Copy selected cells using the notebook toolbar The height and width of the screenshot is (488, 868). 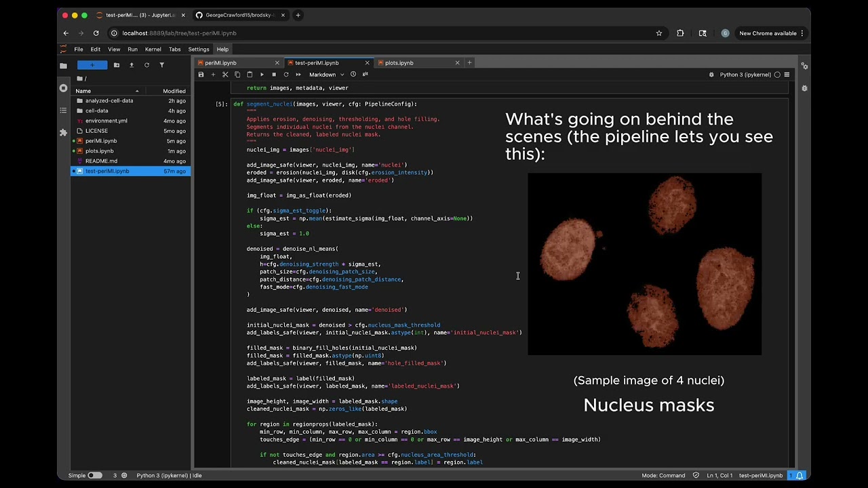point(237,75)
